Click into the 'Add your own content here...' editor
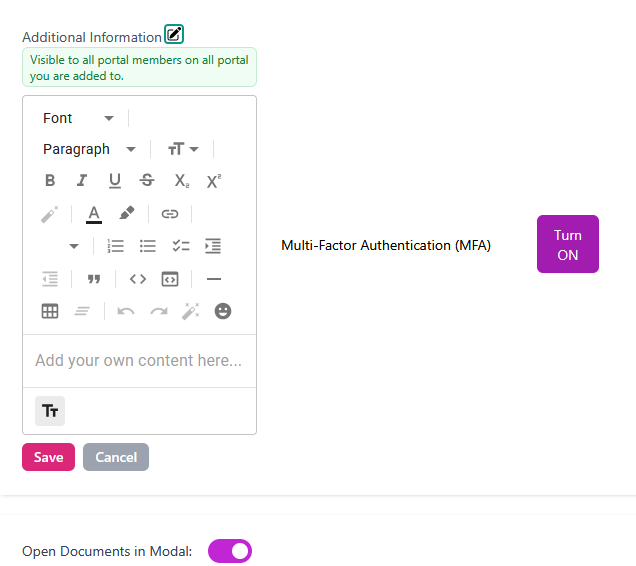This screenshot has width=636, height=566. coord(140,361)
